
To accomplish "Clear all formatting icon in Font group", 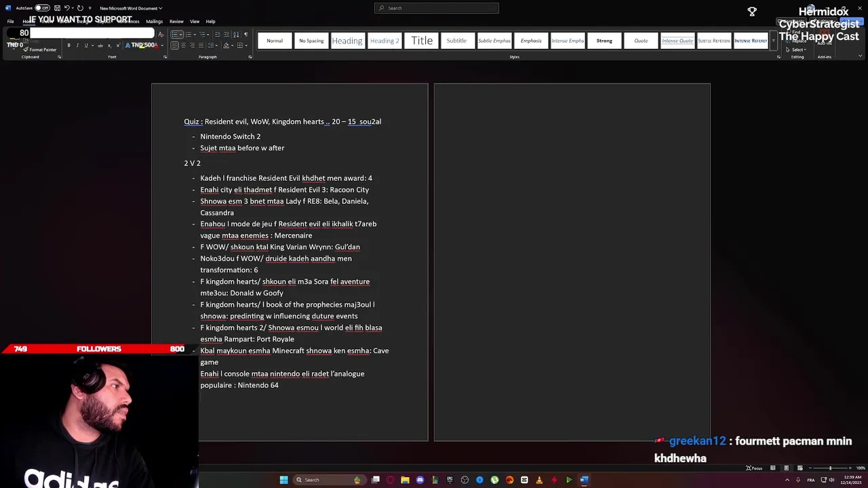I will [161, 35].
